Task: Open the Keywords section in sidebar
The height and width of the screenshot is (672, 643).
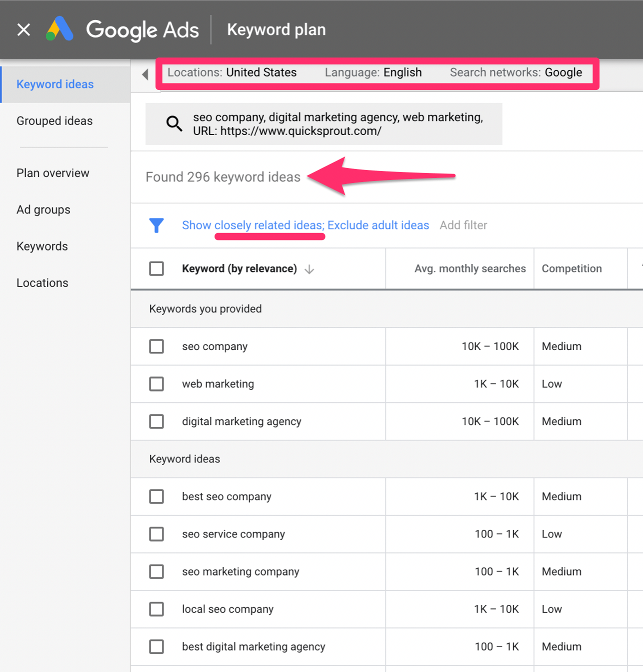Action: [x=42, y=246]
